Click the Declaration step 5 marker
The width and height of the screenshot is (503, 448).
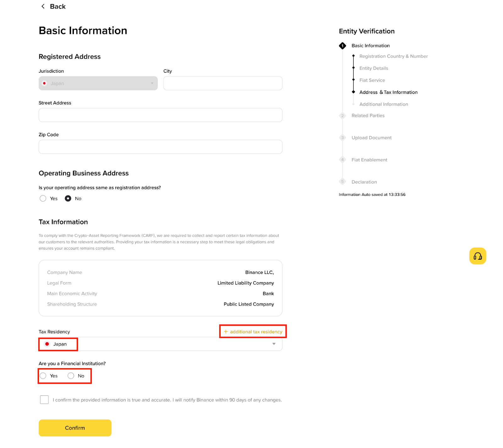point(342,182)
